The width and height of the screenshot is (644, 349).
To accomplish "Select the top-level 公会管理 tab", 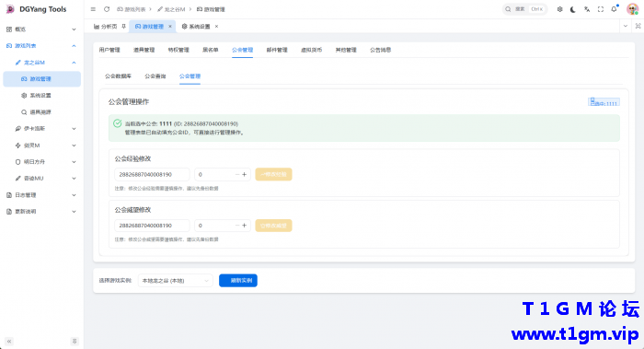I will click(242, 50).
